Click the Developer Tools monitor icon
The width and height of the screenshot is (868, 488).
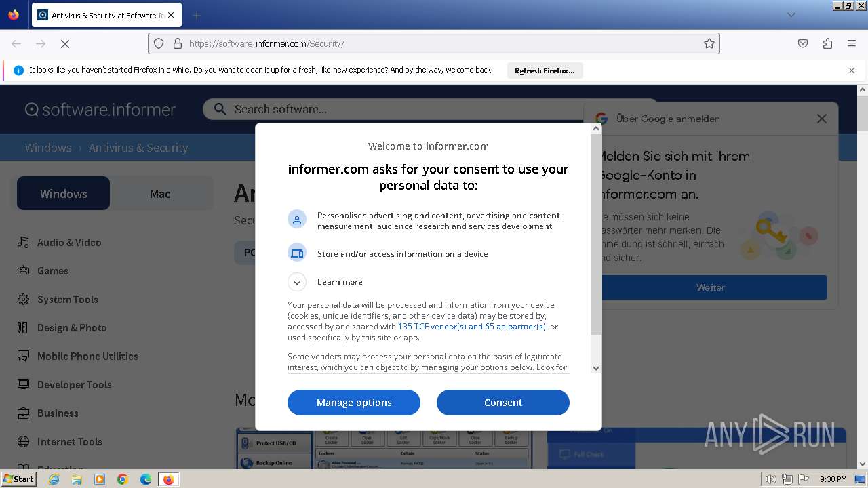(23, 385)
